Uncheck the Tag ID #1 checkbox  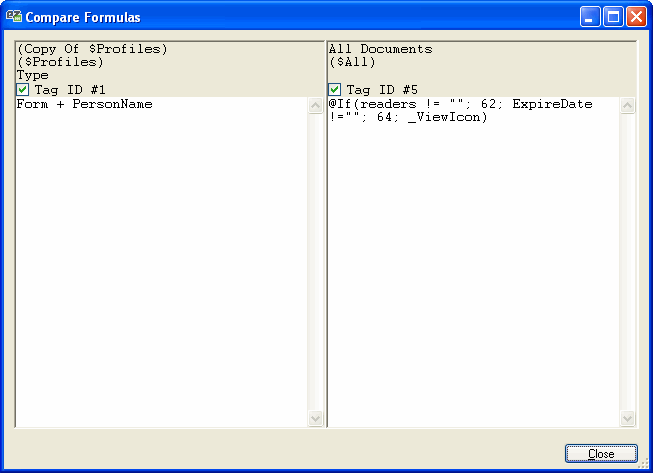23,90
